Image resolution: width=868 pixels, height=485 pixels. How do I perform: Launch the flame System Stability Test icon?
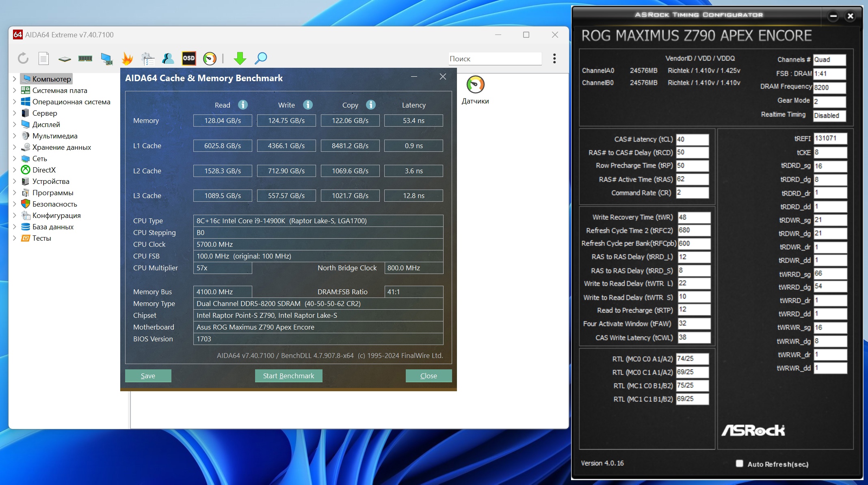click(127, 58)
